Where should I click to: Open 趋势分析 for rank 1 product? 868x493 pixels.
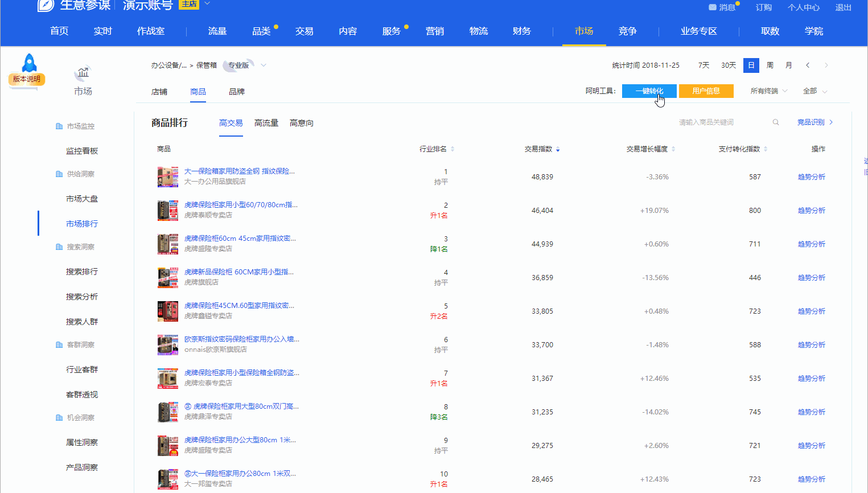pos(812,177)
